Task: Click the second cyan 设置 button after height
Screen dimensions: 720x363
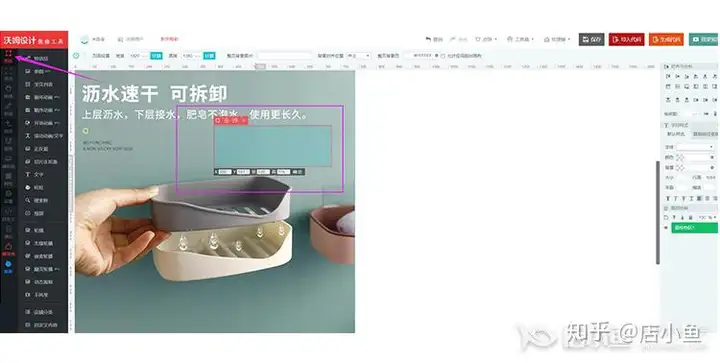Action: coord(209,56)
